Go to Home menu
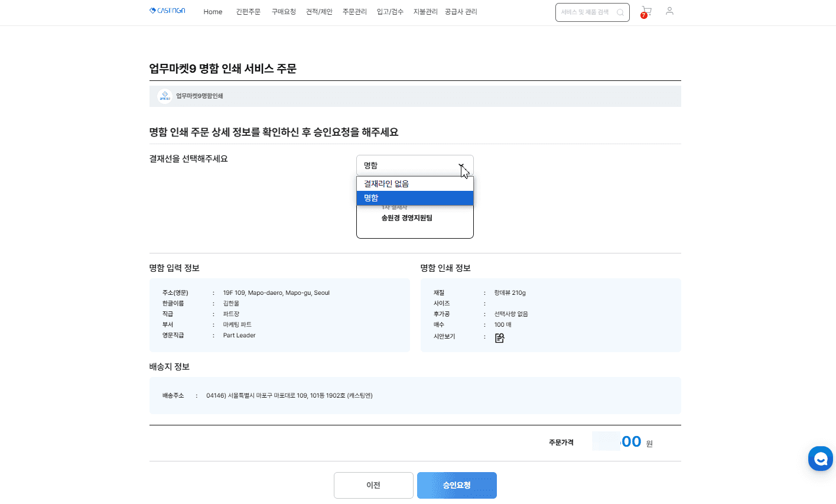The width and height of the screenshot is (836, 504). [213, 12]
